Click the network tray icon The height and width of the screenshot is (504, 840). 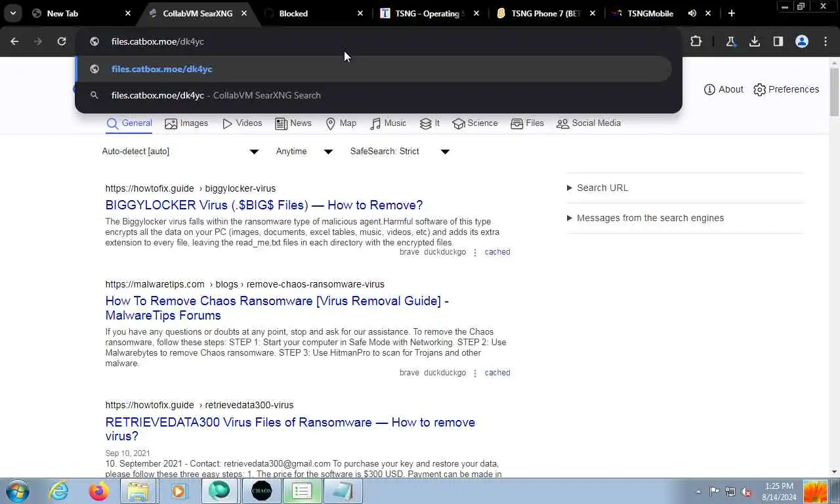(x=730, y=492)
